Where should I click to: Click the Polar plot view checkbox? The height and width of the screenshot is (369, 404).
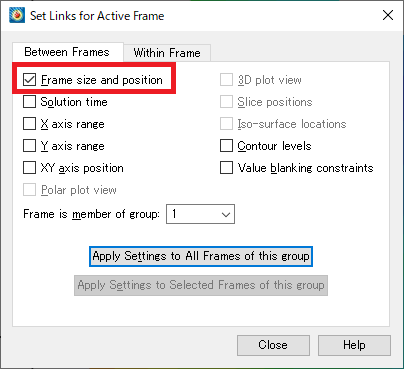[29, 190]
